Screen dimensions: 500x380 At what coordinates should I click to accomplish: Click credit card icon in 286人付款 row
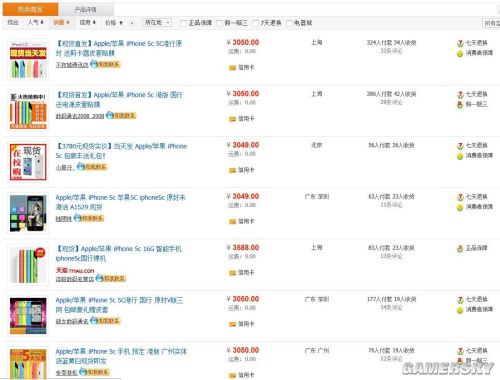tap(232, 119)
